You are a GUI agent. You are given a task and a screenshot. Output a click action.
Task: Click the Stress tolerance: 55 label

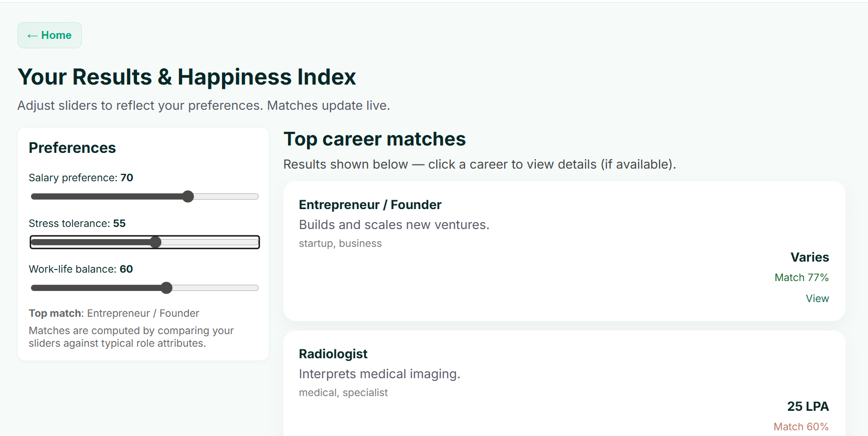77,223
